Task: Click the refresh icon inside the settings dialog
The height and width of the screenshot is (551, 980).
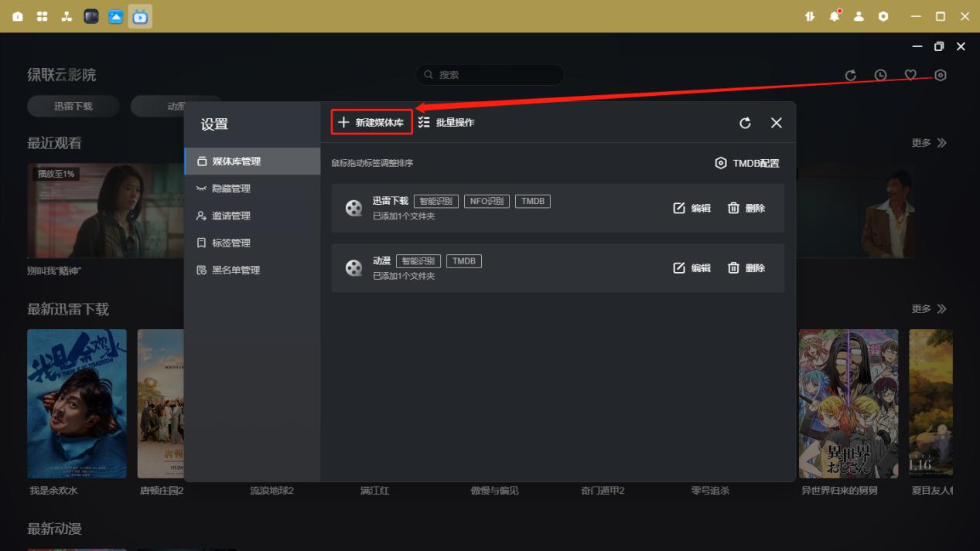Action: tap(744, 122)
